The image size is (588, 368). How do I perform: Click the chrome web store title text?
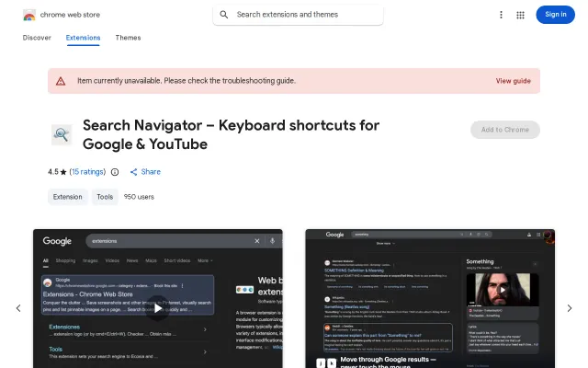click(x=70, y=15)
